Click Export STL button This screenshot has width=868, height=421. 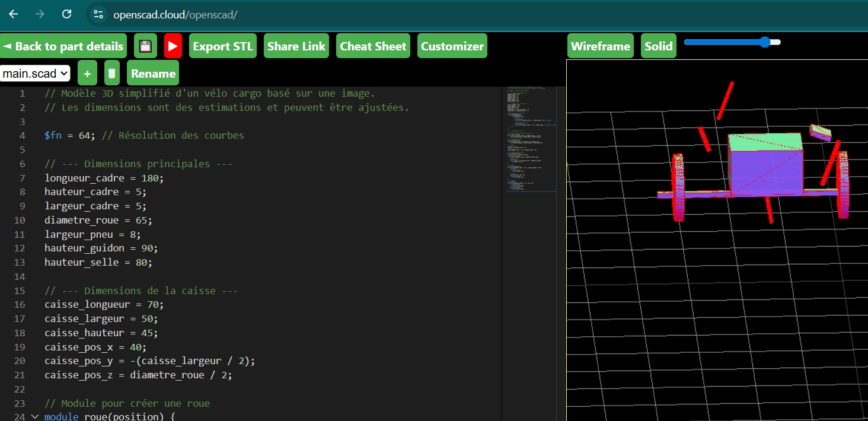click(x=222, y=46)
